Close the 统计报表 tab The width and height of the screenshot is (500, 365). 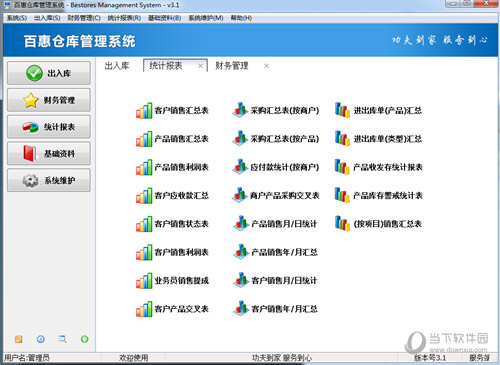[x=200, y=66]
